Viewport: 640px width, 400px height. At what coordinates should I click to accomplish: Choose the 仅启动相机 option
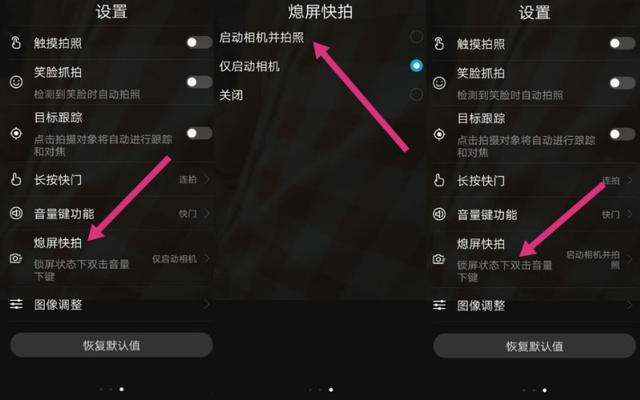click(x=320, y=66)
